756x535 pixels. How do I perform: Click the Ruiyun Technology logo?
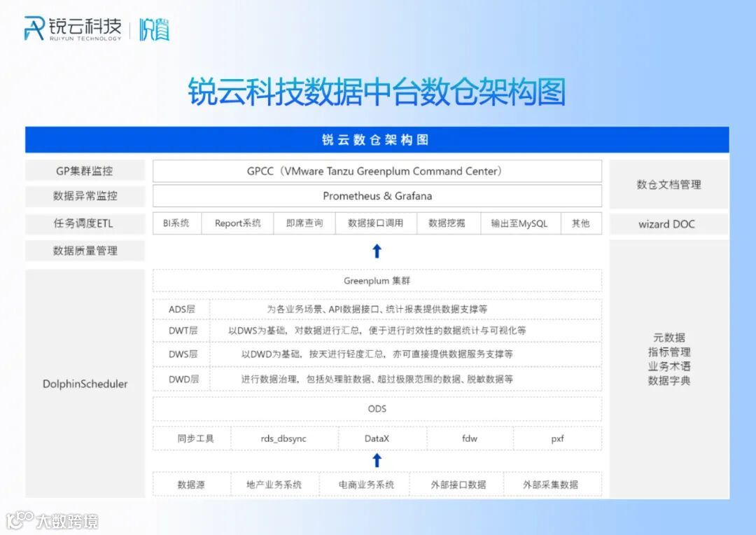pos(73,29)
